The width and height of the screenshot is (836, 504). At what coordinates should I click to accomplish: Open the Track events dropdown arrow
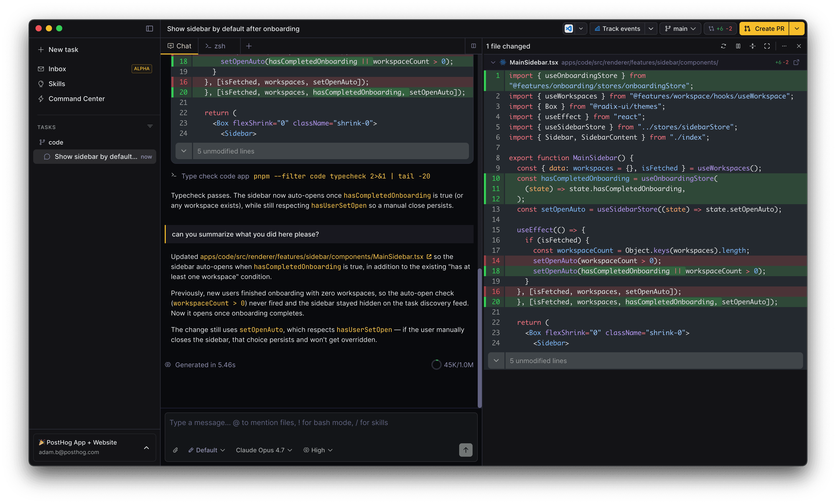click(x=651, y=29)
